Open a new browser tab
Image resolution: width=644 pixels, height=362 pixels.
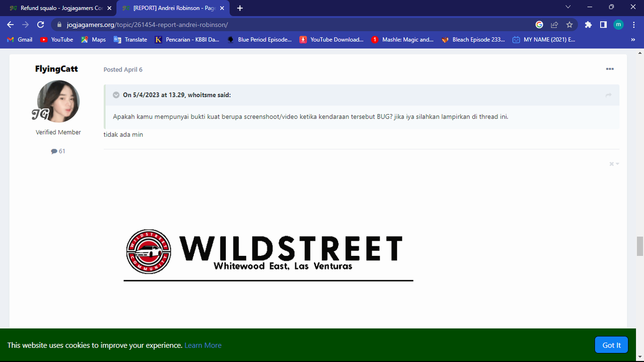(x=240, y=8)
